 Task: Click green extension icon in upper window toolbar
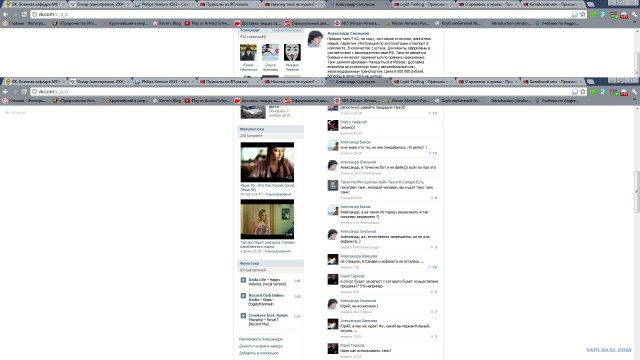pyautogui.click(x=593, y=15)
